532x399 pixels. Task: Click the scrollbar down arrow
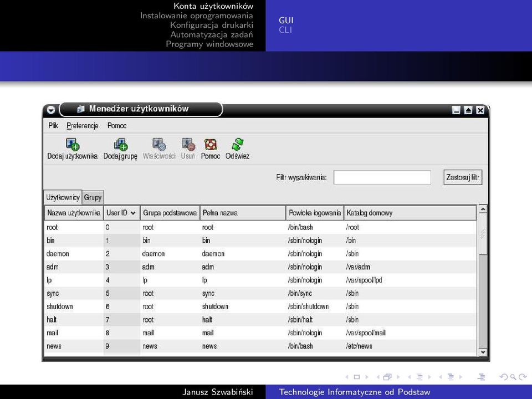pos(483,352)
